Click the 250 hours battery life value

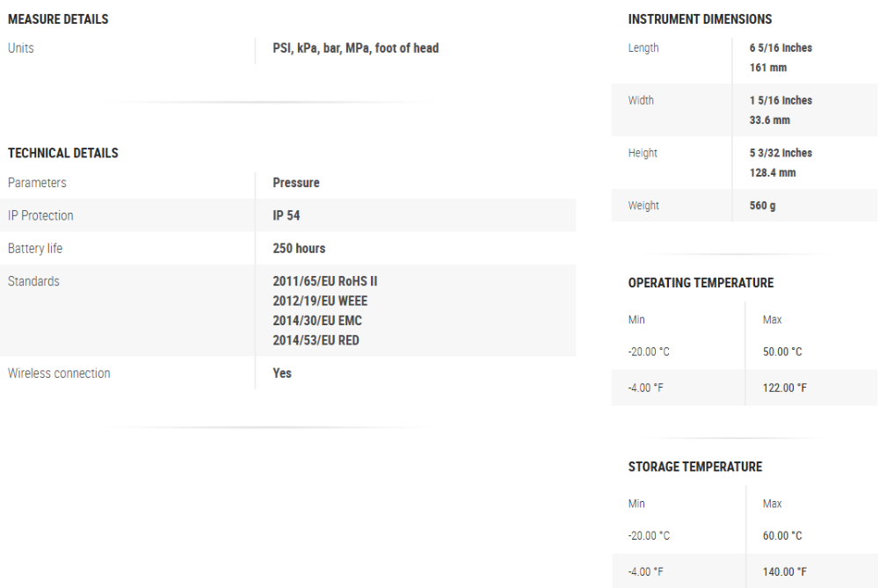tap(299, 249)
